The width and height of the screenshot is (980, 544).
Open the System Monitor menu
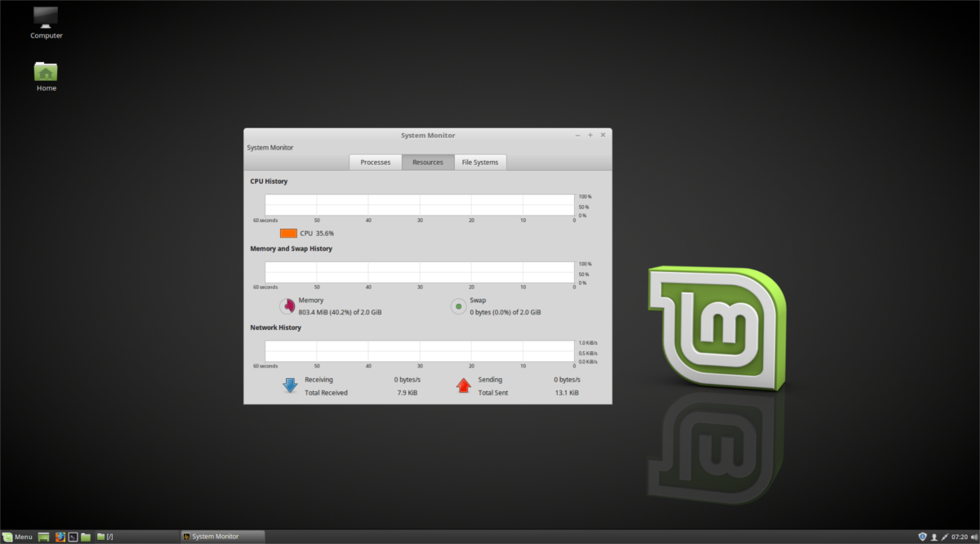tap(270, 148)
